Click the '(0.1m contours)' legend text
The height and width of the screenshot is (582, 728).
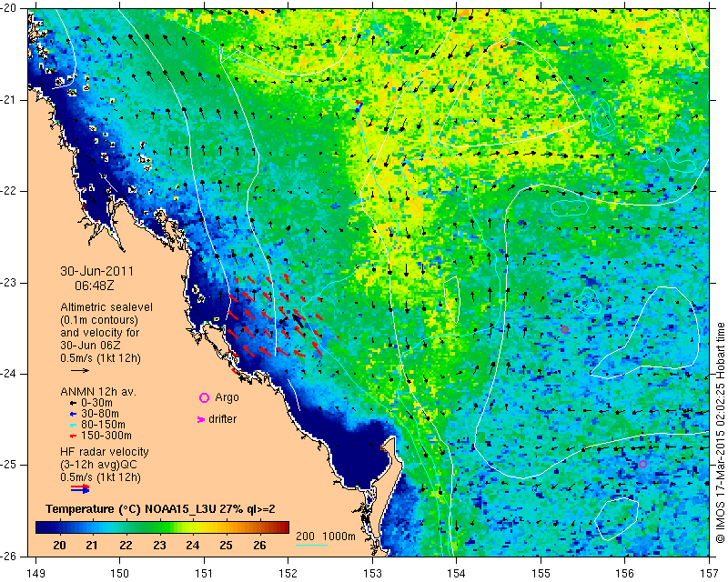pos(99,320)
